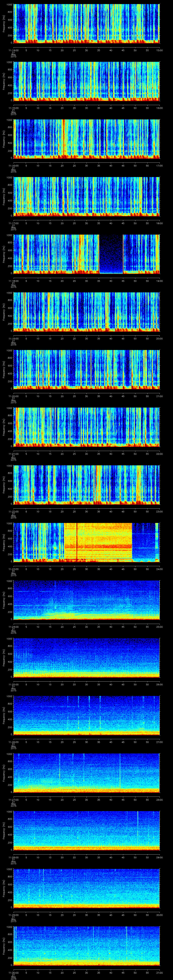Click the 11:28:00 spectrogram panel
The width and height of the screenshot is (173, 980).
tap(86, 831)
